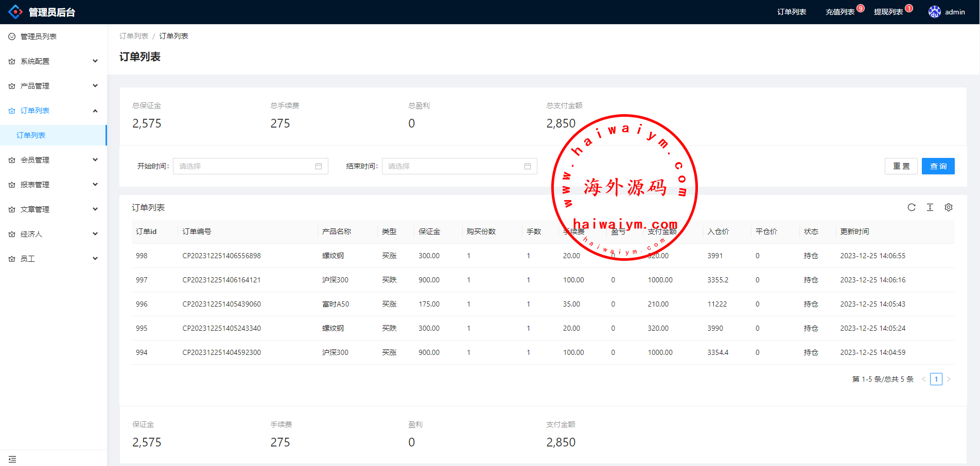The image size is (980, 466).
Task: Click the calendar icon in 结束时间 field
Action: 528,166
